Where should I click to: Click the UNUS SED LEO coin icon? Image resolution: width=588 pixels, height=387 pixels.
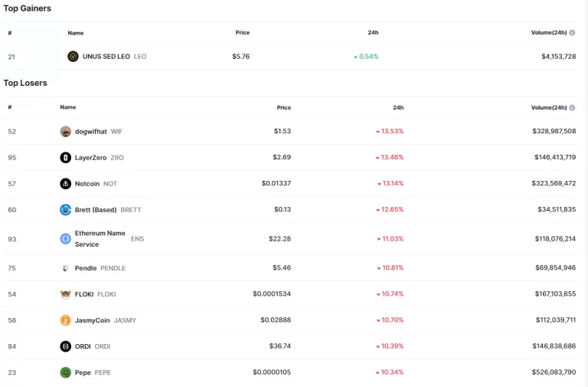[x=73, y=57]
